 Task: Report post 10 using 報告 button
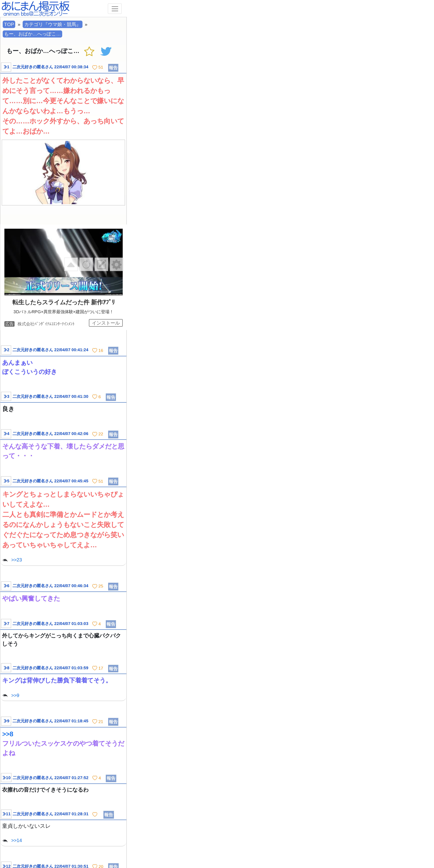[x=111, y=778]
